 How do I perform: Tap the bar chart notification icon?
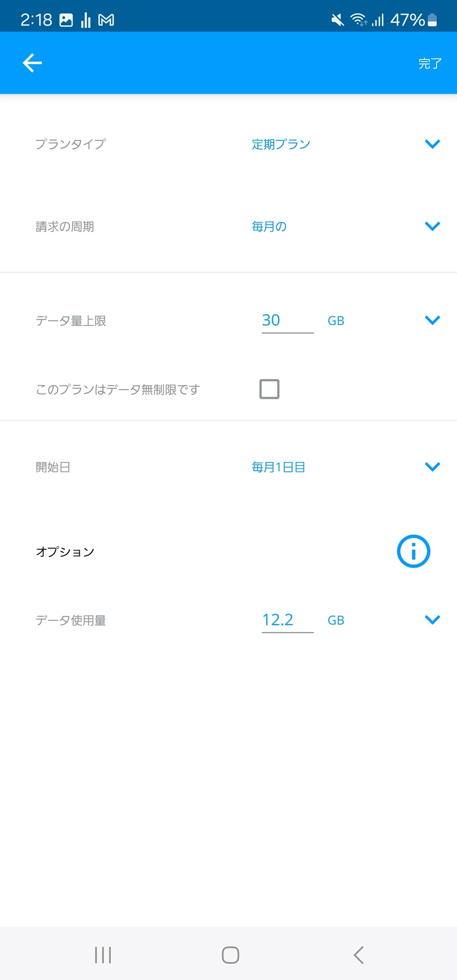coord(86,20)
